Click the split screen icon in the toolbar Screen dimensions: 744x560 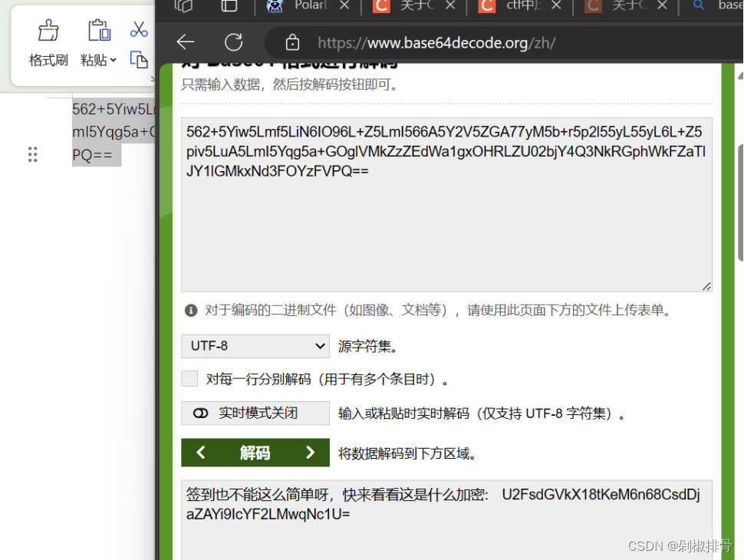[229, 5]
